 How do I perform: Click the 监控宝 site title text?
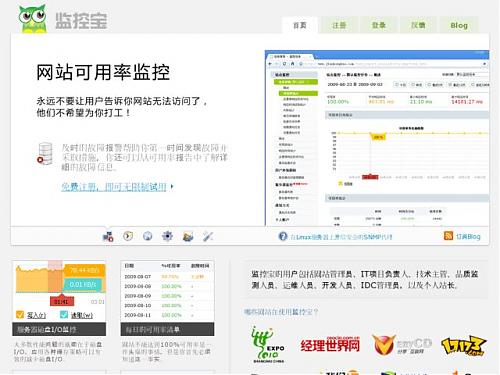coord(81,21)
